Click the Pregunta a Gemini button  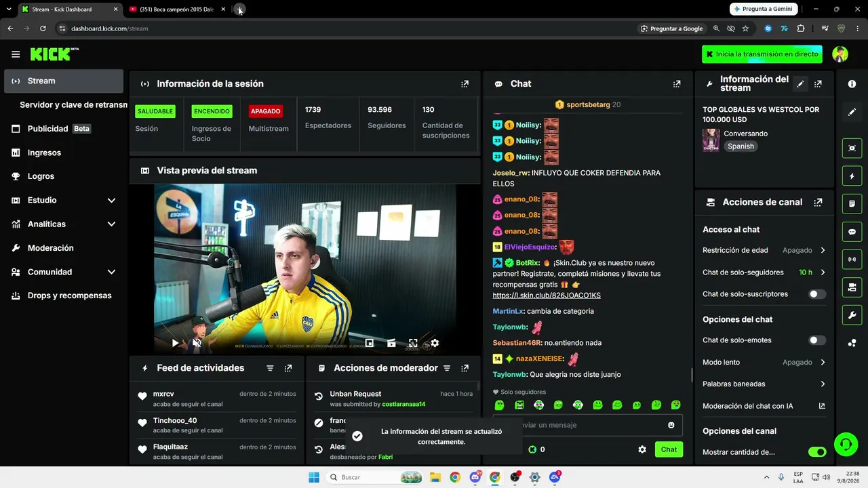point(764,9)
